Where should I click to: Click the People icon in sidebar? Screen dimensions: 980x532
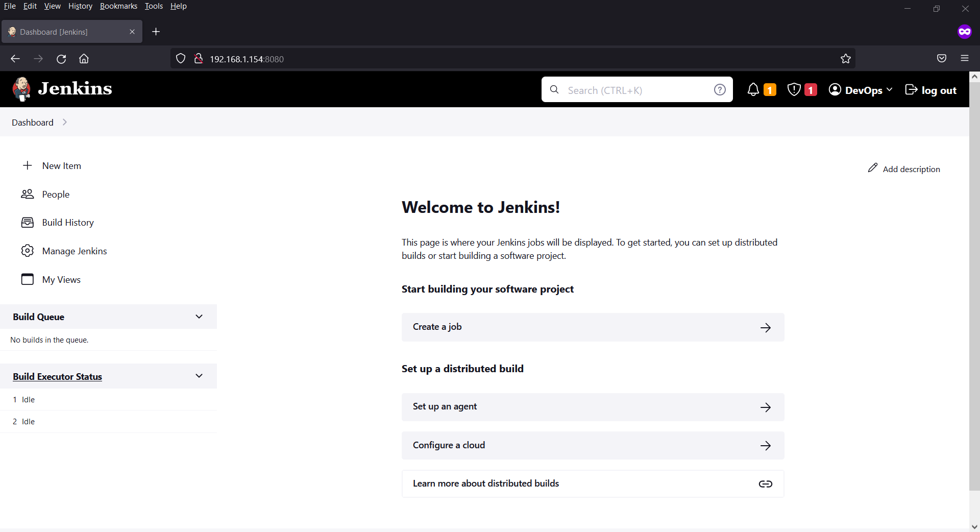28,194
